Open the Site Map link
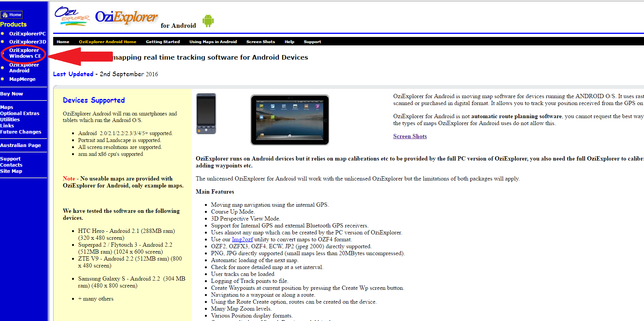Viewport: 644px width, 321px height. 11,171
